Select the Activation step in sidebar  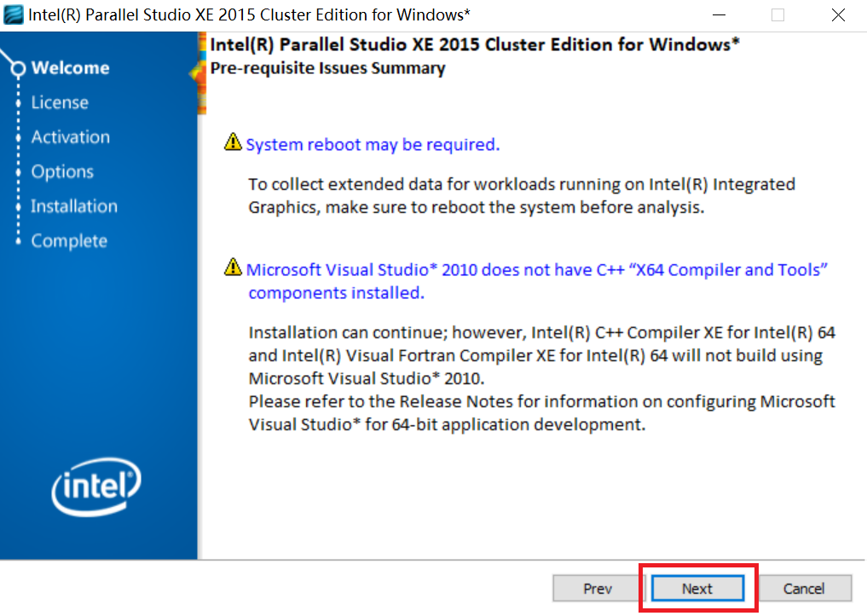click(71, 136)
